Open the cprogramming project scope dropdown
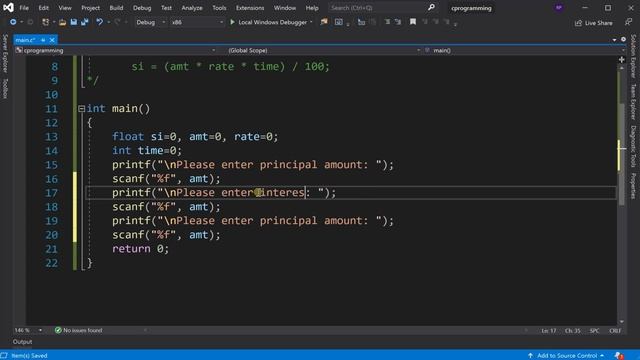This screenshot has height=360, width=640. 116,50
